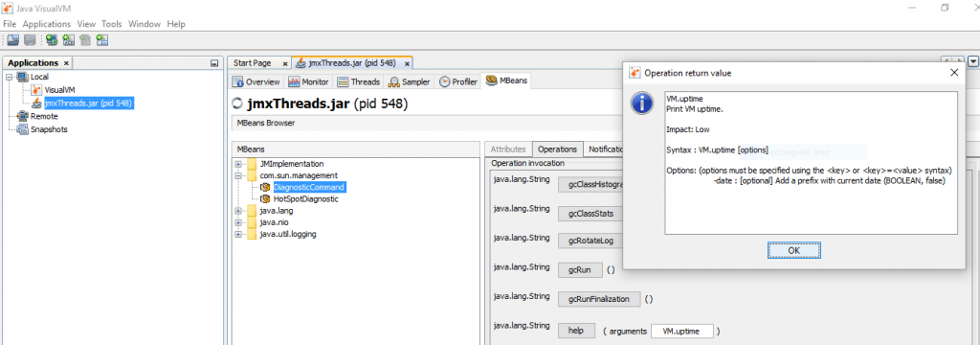Open the File menu

click(10, 24)
